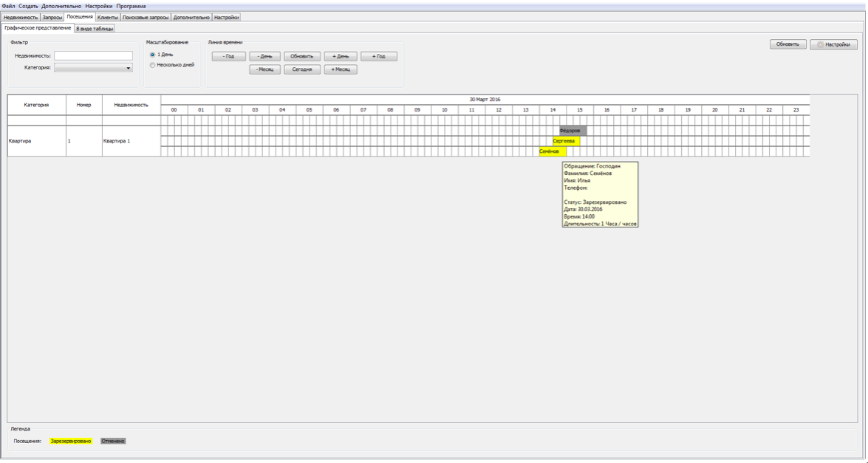Click the gray Отменено legend swatch
This screenshot has height=463, width=868.
coord(113,442)
